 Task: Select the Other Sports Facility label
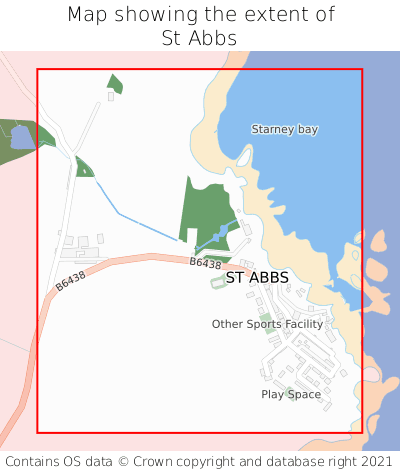coord(267,324)
